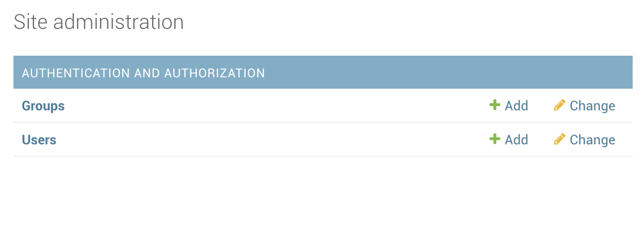Click empty space in the blue section header bar
The width and height of the screenshot is (644, 232).
point(439,72)
